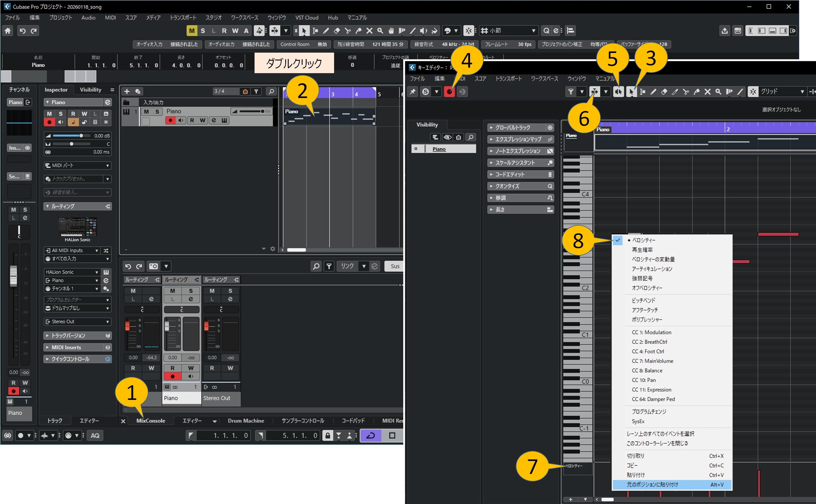Click the Add Track plus button
The height and width of the screenshot is (504, 816).
[127, 91]
